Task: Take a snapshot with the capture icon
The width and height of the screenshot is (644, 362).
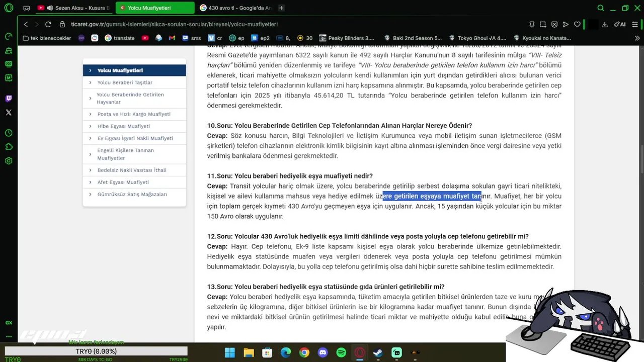Action: point(543,24)
